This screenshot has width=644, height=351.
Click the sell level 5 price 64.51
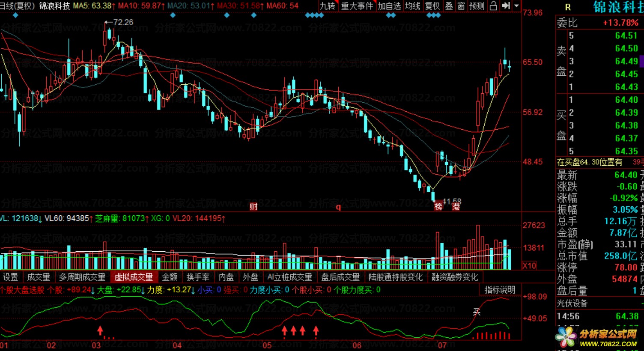[x=626, y=36]
